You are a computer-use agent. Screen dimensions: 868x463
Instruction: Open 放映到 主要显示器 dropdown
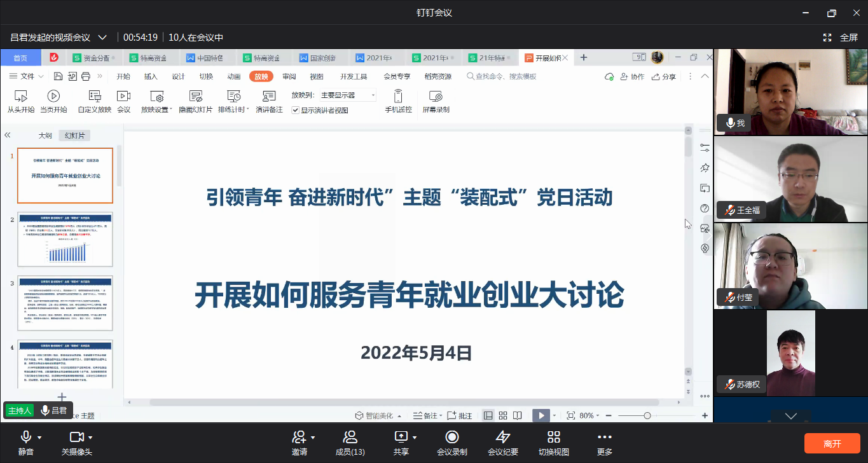[348, 95]
